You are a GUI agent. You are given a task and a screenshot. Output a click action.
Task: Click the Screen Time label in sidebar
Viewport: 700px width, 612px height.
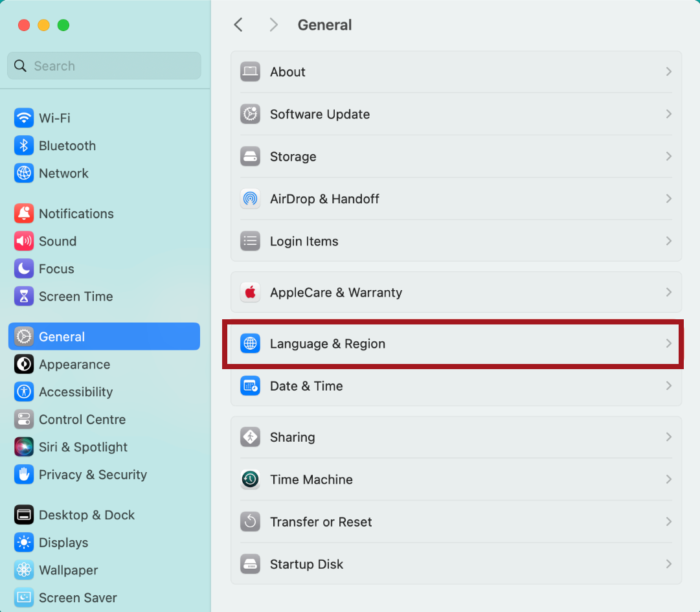pos(76,297)
